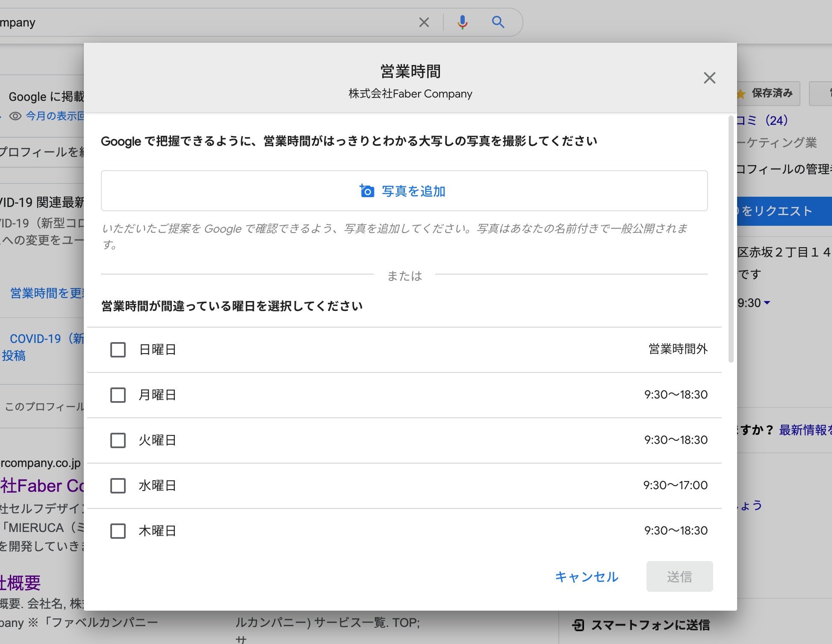
Task: Click the 9:30 hours dropdown arrow behind dialog
Action: [767, 303]
